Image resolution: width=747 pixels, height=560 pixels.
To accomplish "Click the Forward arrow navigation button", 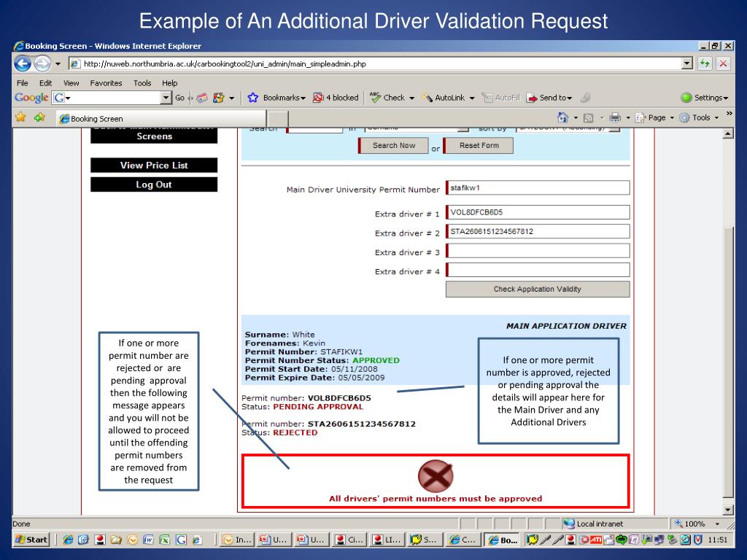I will pyautogui.click(x=42, y=63).
